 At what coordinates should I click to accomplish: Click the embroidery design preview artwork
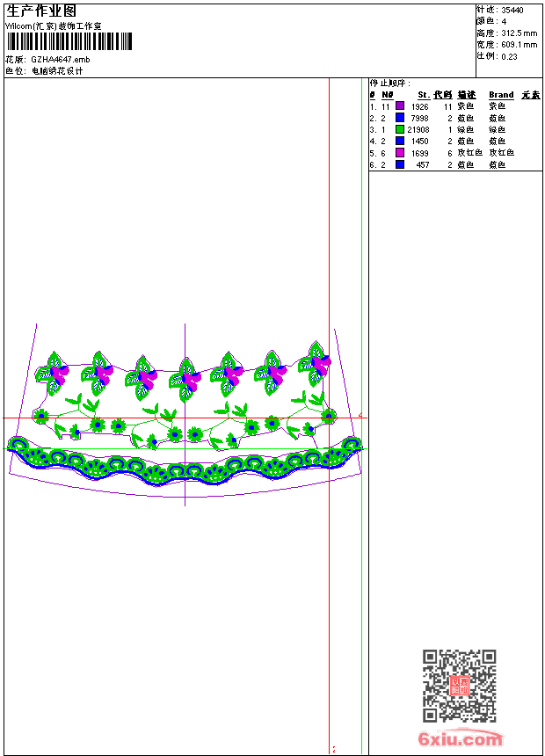185,417
